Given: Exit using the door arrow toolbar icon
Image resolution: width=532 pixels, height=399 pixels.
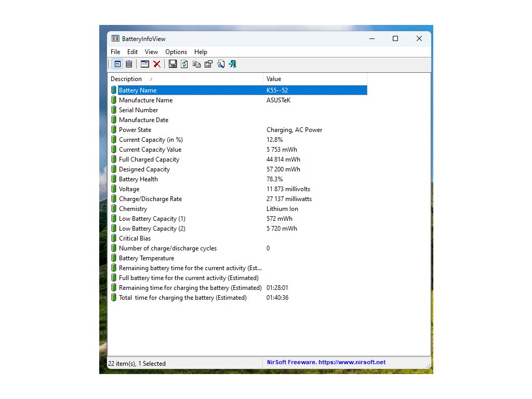Looking at the screenshot, I should (233, 64).
